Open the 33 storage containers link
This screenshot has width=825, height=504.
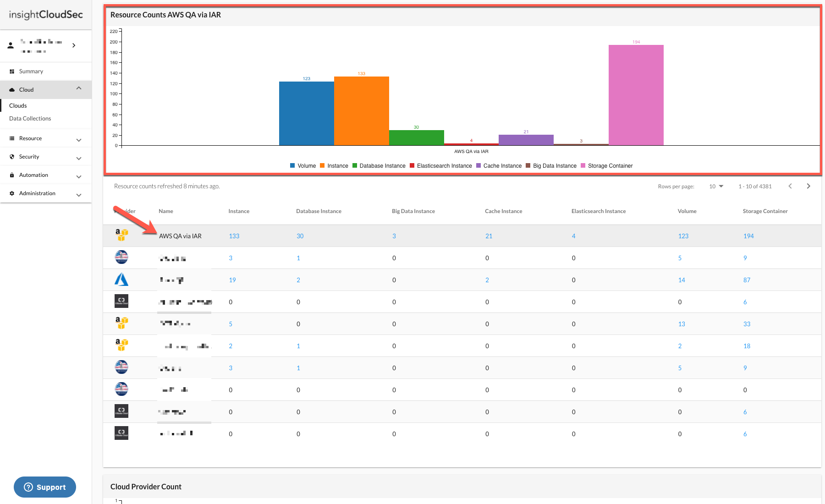click(x=747, y=324)
